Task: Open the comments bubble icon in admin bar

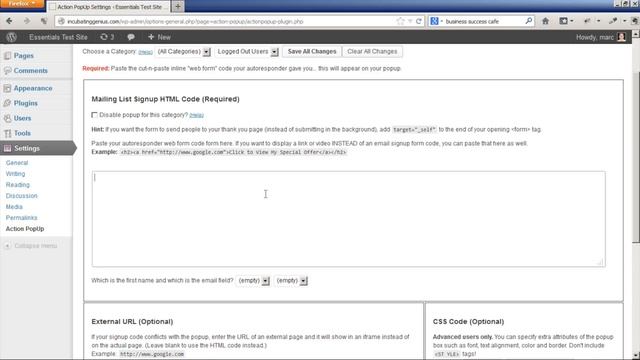Action: coord(131,37)
